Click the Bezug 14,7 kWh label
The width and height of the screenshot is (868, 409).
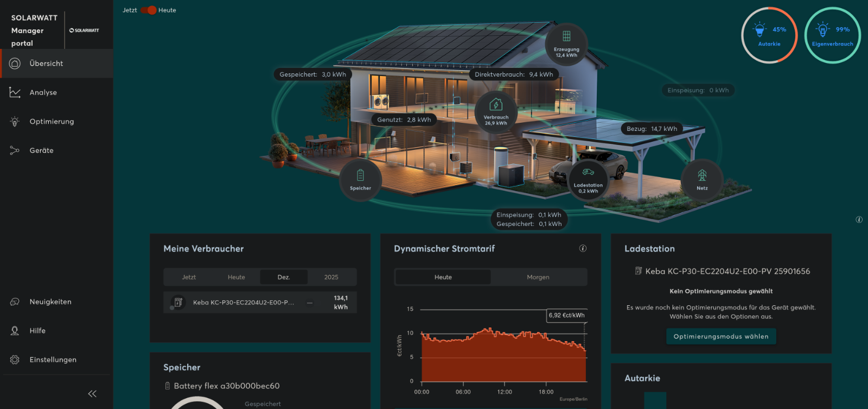point(652,129)
